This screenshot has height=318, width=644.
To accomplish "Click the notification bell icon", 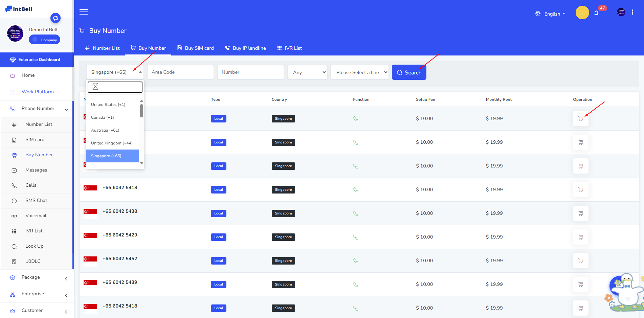I will [x=596, y=13].
